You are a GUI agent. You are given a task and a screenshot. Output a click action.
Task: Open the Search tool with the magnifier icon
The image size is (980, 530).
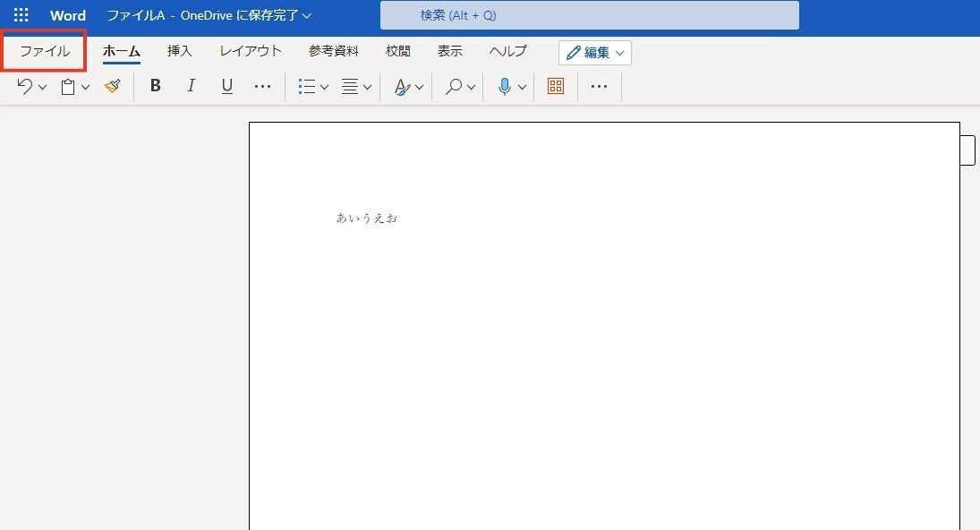453,86
